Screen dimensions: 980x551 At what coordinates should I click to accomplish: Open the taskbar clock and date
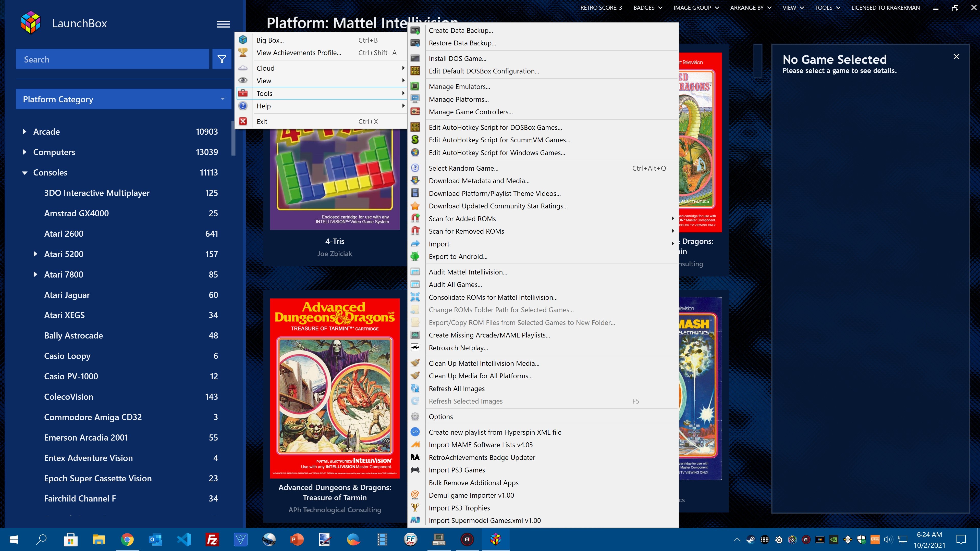coord(929,540)
